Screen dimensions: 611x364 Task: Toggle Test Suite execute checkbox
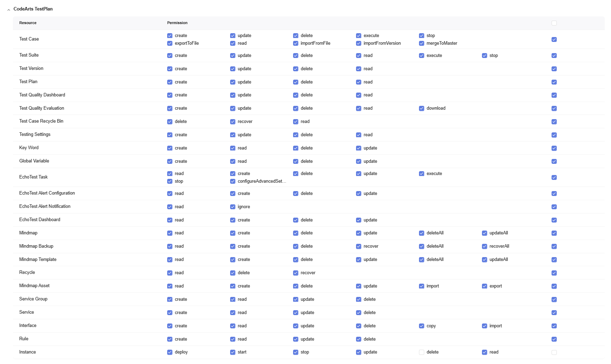click(x=421, y=56)
